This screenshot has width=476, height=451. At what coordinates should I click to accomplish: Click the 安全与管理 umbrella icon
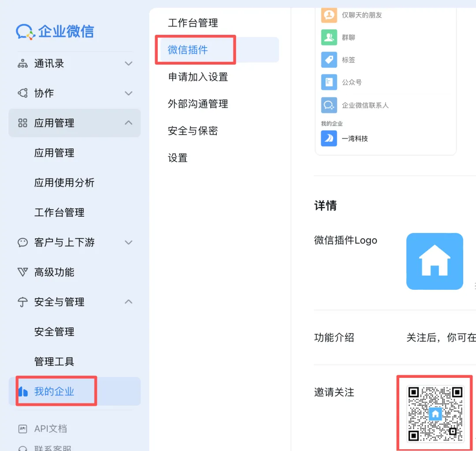coord(23,302)
